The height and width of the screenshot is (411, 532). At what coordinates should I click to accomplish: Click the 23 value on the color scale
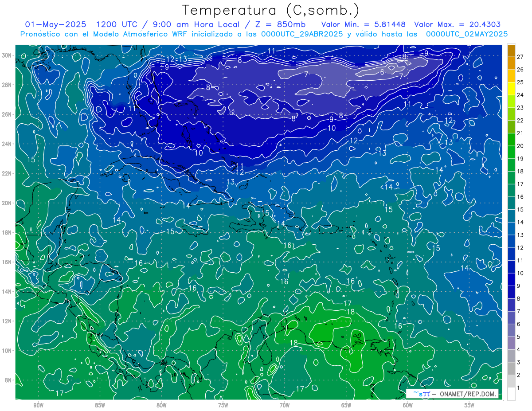coord(520,108)
